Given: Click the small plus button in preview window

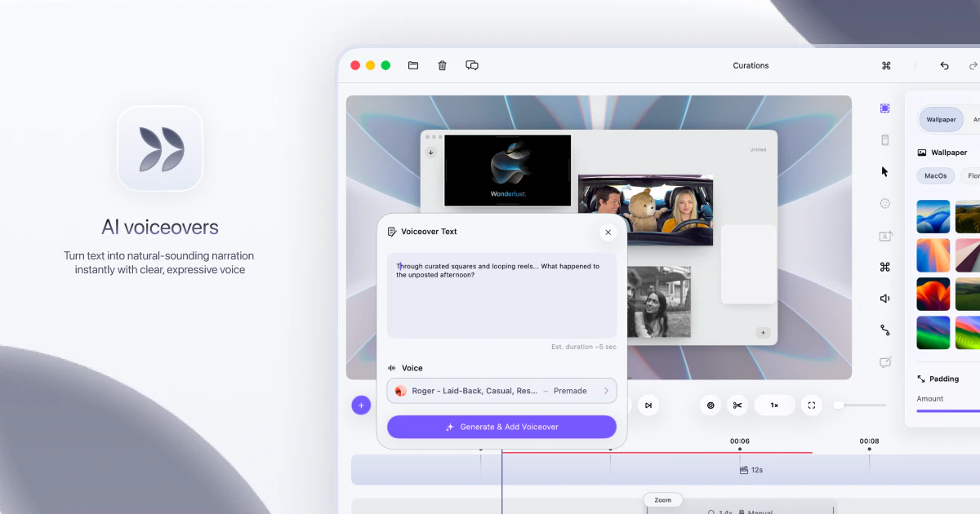Looking at the screenshot, I should pyautogui.click(x=762, y=333).
